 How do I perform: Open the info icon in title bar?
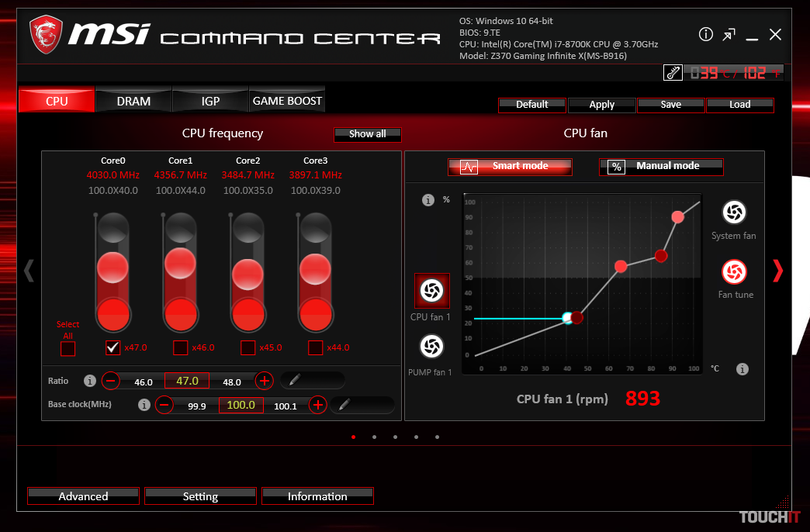(x=705, y=34)
